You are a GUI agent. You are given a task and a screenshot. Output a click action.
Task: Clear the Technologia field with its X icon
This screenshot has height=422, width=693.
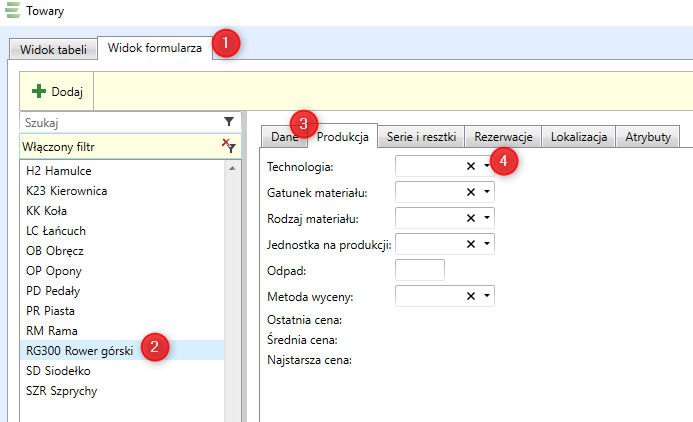[470, 166]
